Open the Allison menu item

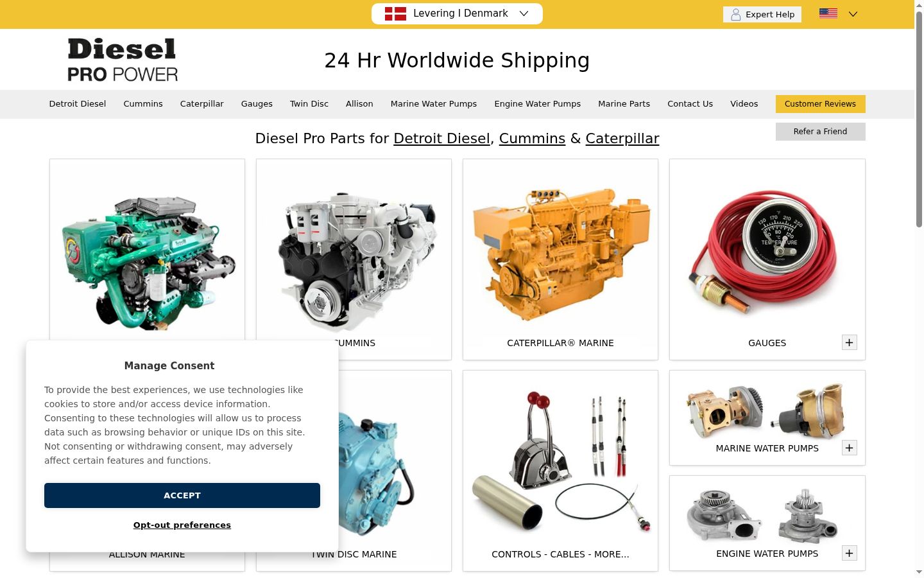(359, 103)
